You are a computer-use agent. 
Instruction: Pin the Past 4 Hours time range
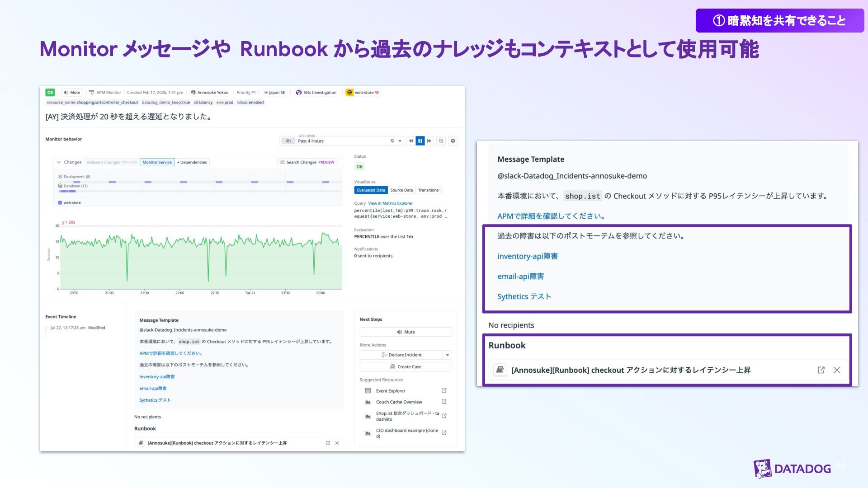[392, 141]
